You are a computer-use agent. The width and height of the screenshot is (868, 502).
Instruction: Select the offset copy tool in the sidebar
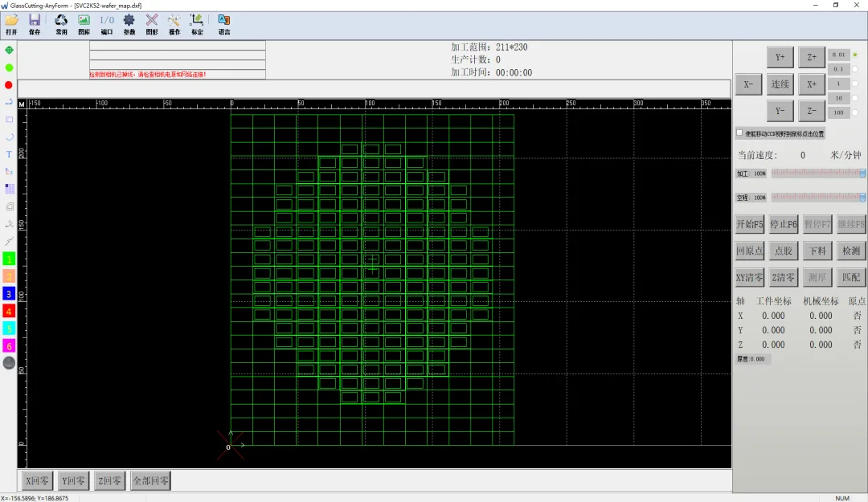pyautogui.click(x=9, y=206)
